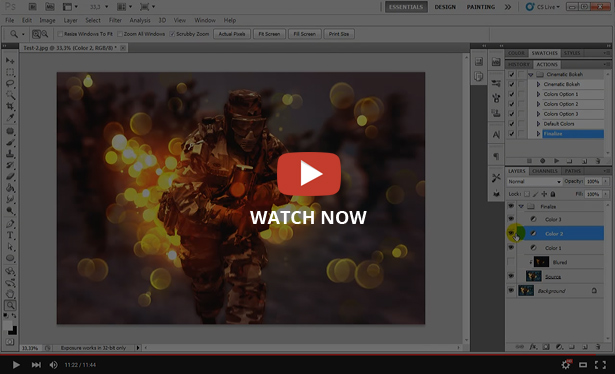Enter fullscreen video mode
This screenshot has height=374, width=615.
click(x=600, y=365)
